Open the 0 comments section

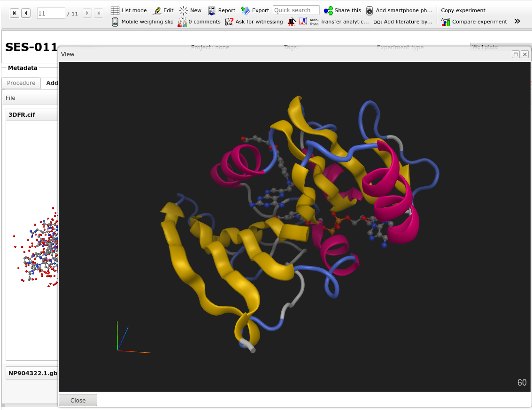(199, 22)
